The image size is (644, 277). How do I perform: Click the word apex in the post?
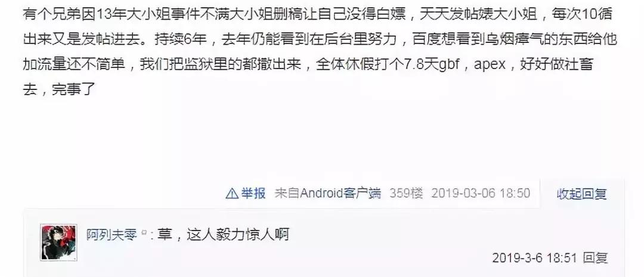tap(490, 65)
